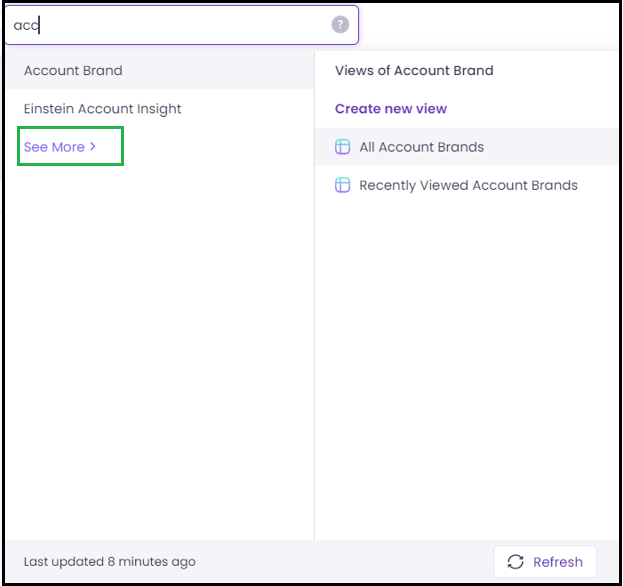Viewport: 623px width, 586px height.
Task: Click the table icon beside Recently Viewed Account Brands
Action: [342, 185]
